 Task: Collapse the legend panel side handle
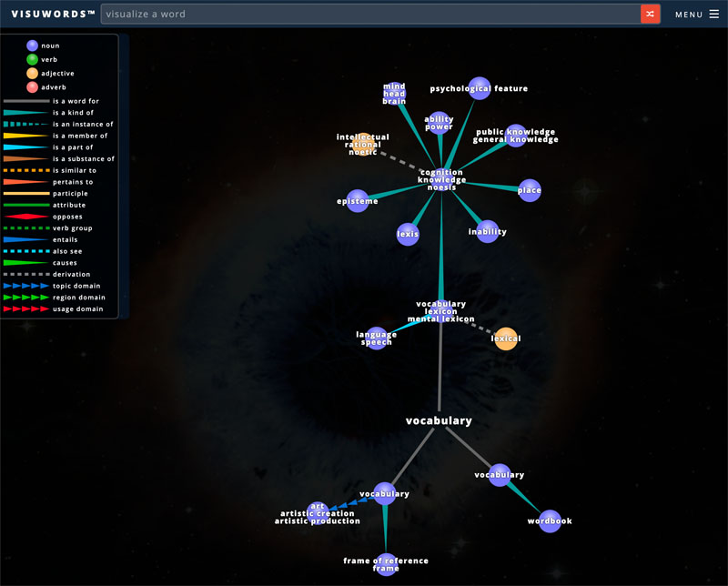[x=124, y=177]
